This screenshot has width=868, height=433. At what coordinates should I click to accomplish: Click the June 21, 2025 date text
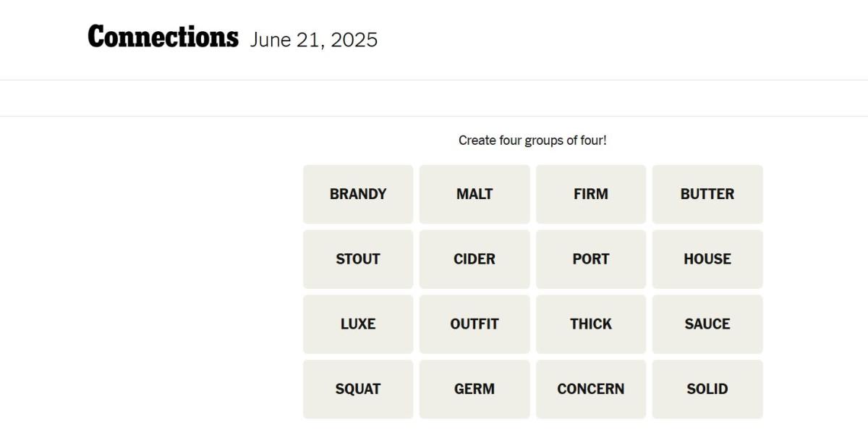(314, 40)
